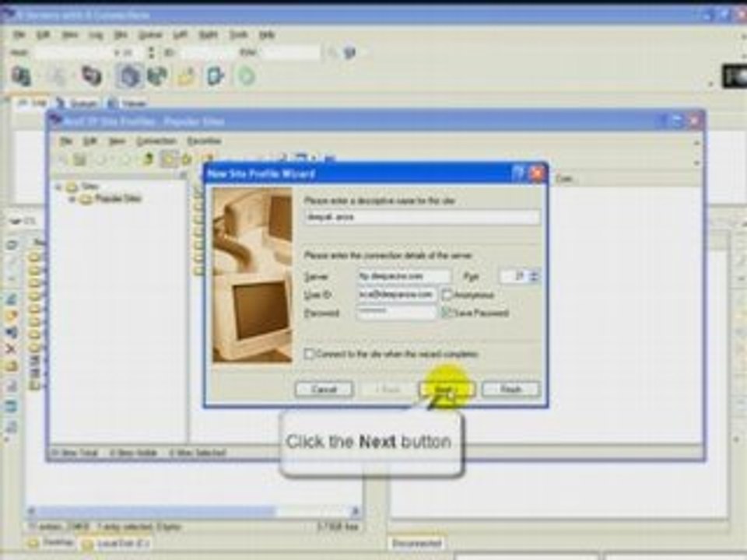Select the Popular Sites folder in the tree
The width and height of the screenshot is (747, 560).
[x=117, y=199]
